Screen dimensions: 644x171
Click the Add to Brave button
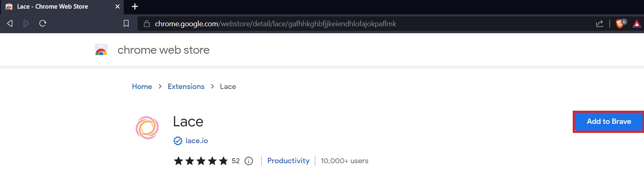tap(608, 121)
